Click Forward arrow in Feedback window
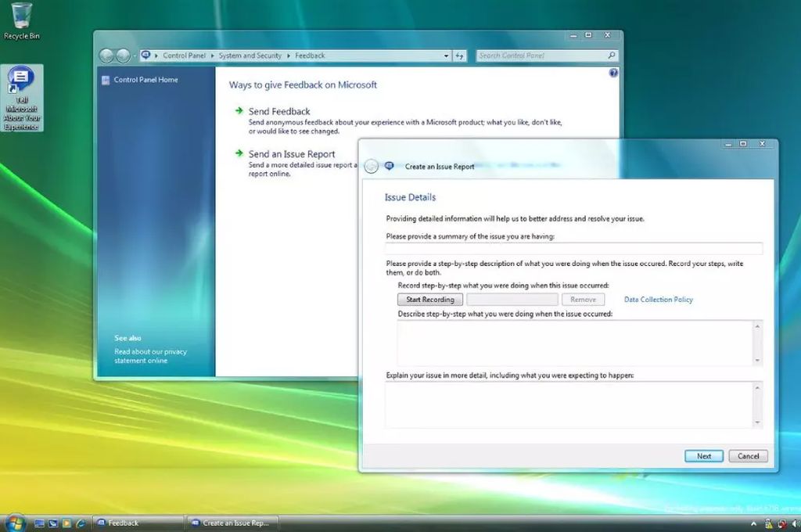The width and height of the screenshot is (801, 532). (x=123, y=56)
